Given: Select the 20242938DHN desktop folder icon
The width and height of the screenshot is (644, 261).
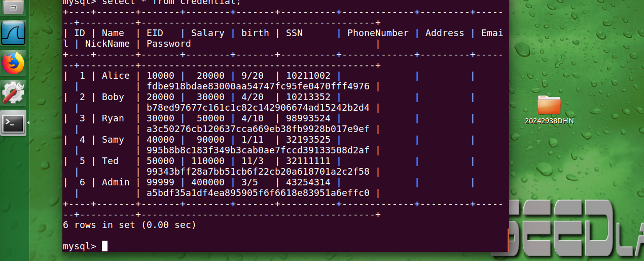Looking at the screenshot, I should [x=549, y=105].
